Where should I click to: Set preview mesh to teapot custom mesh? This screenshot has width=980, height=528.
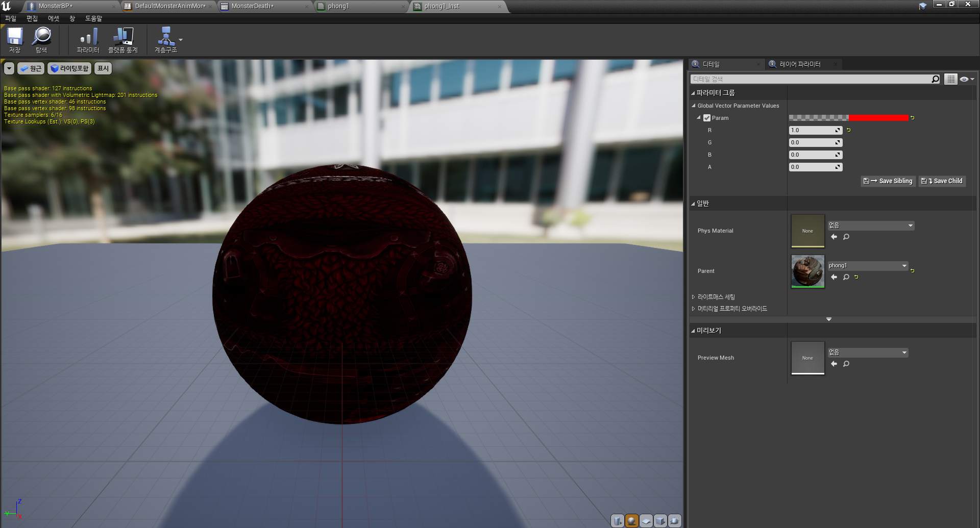tap(675, 521)
